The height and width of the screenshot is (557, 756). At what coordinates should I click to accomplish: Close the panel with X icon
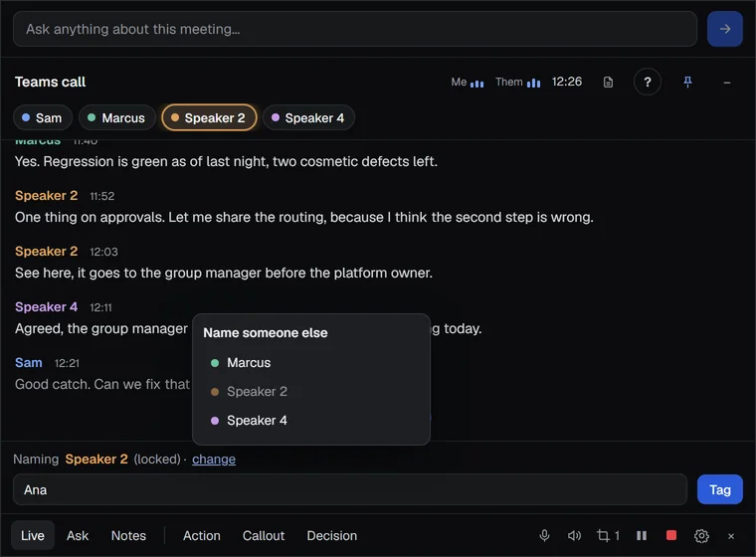point(731,536)
